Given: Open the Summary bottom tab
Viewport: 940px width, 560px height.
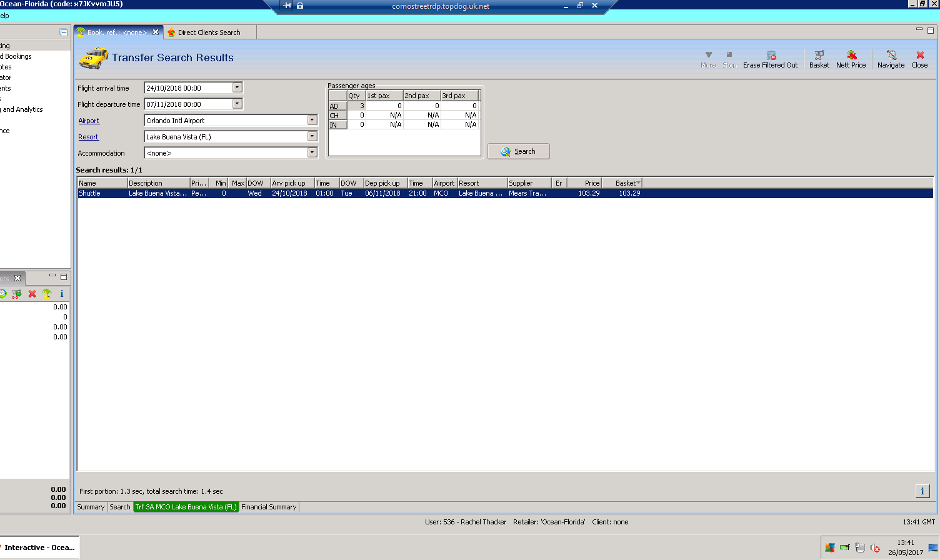Looking at the screenshot, I should (x=91, y=507).
